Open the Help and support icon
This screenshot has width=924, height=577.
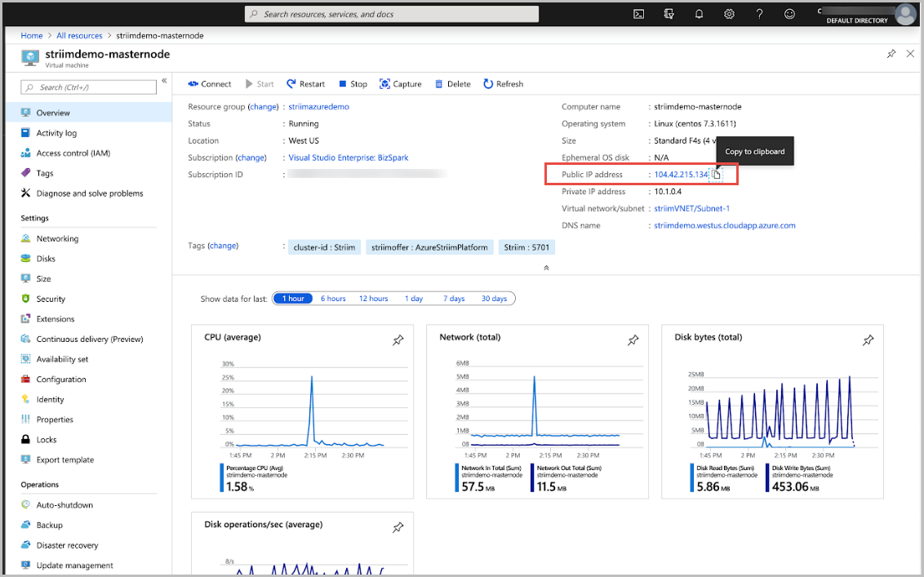[x=759, y=14]
